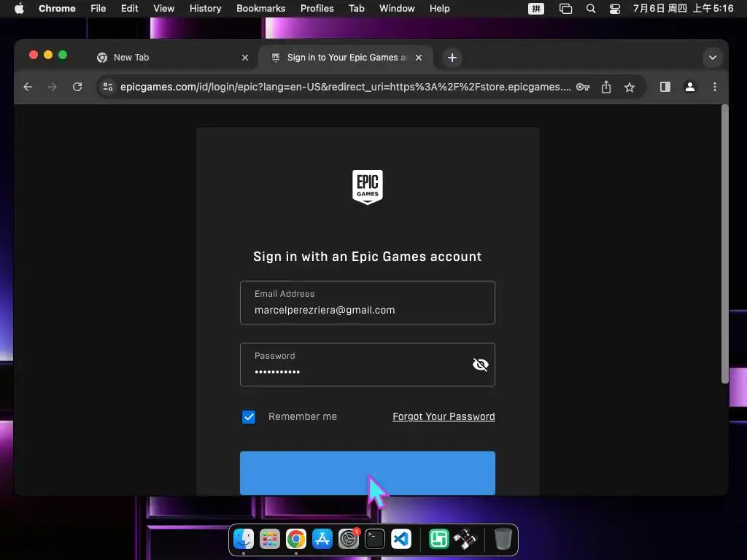Close the Epic Games sign-in tab

[419, 58]
